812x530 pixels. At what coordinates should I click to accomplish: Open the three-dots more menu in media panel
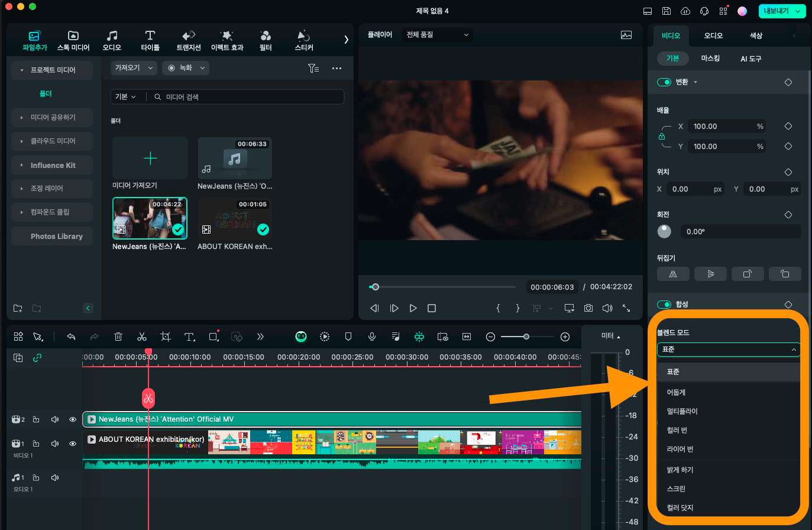coord(337,68)
